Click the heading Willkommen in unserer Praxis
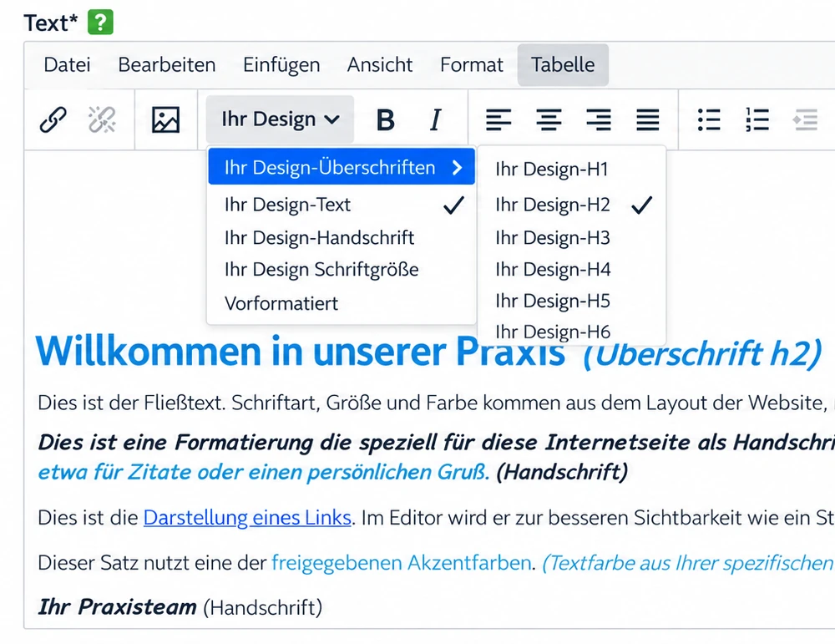The image size is (835, 644). click(x=301, y=352)
